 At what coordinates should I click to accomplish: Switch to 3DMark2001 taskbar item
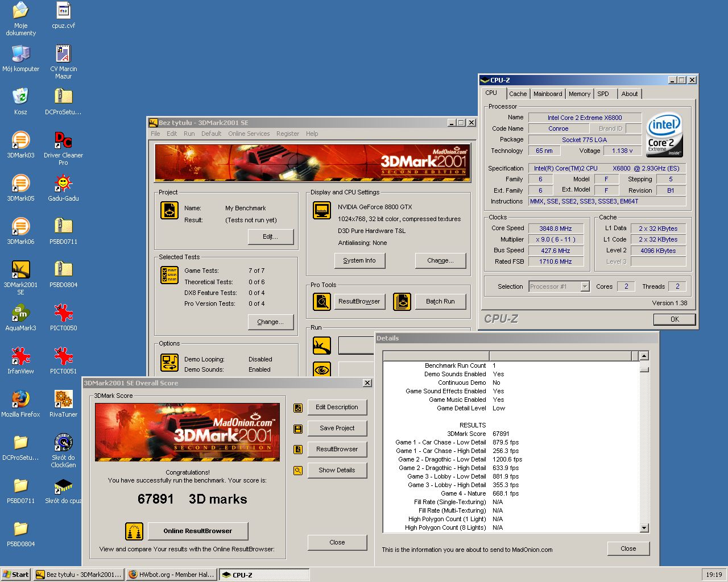pyautogui.click(x=78, y=575)
